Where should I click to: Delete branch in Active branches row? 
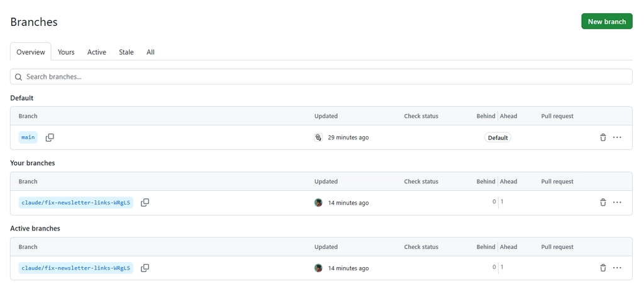603,268
